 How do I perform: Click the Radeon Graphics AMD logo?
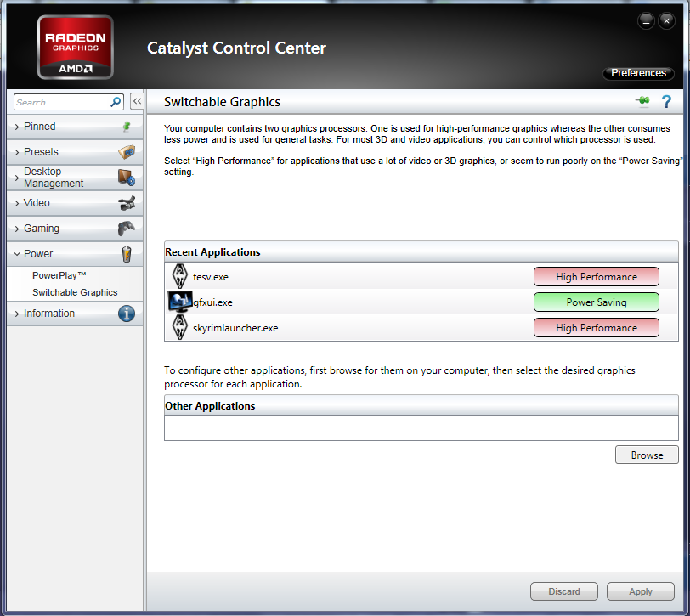76,47
